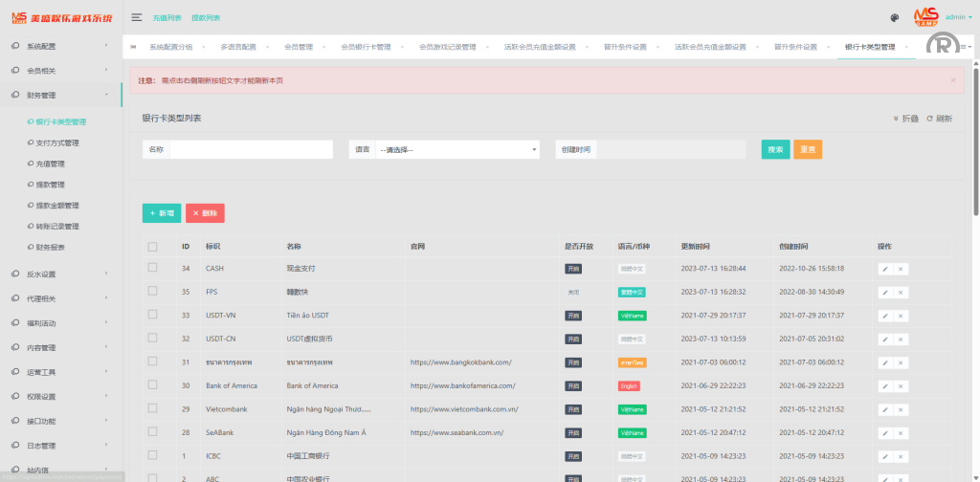980x482 pixels.
Task: Switch to the 会员银行卡管理 tab
Action: 366,47
